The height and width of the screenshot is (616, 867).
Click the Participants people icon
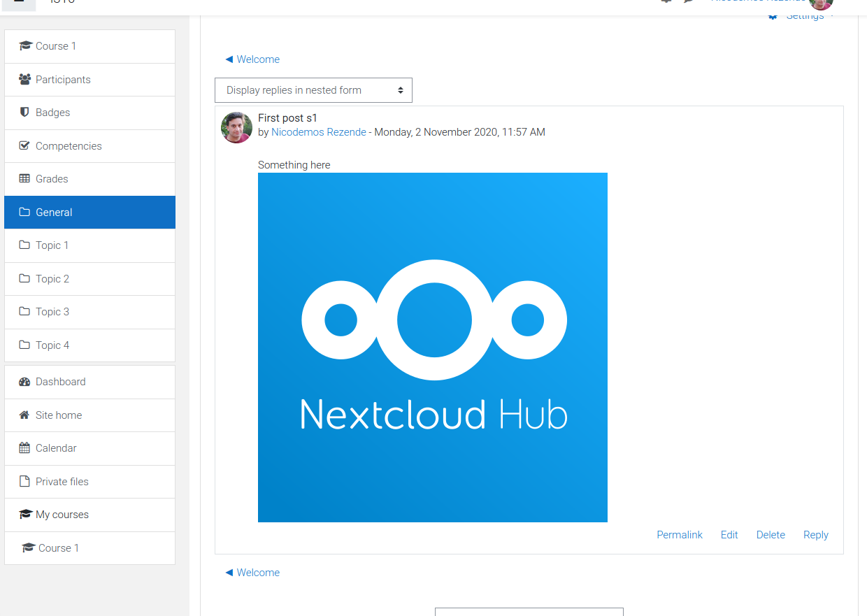coord(25,79)
